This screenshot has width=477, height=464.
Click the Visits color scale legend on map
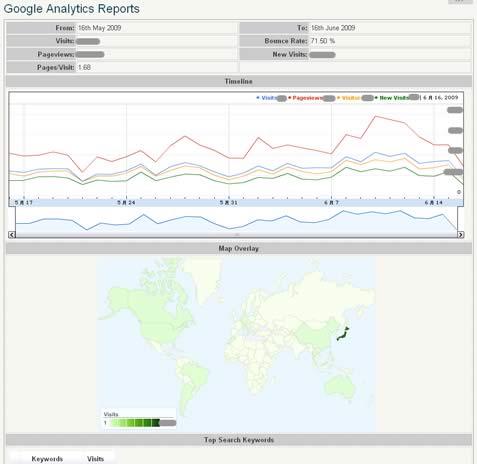pyautogui.click(x=139, y=420)
